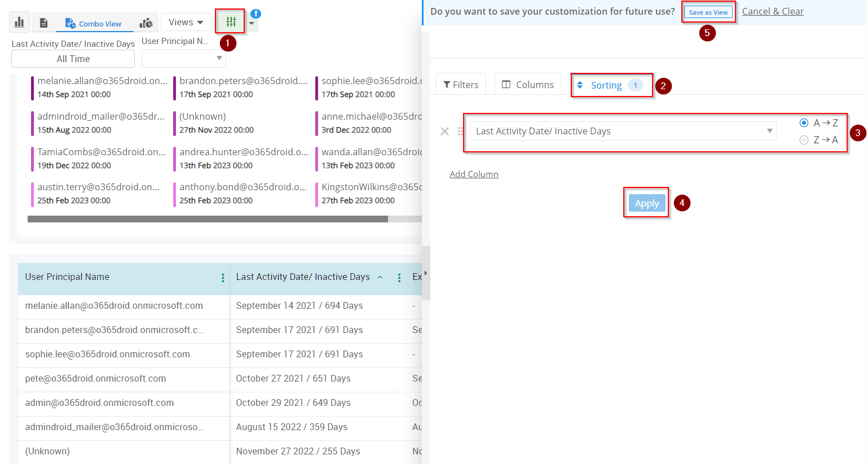868x464 pixels.
Task: Toggle sort arrow on Last Activity Date header
Action: [x=380, y=277]
